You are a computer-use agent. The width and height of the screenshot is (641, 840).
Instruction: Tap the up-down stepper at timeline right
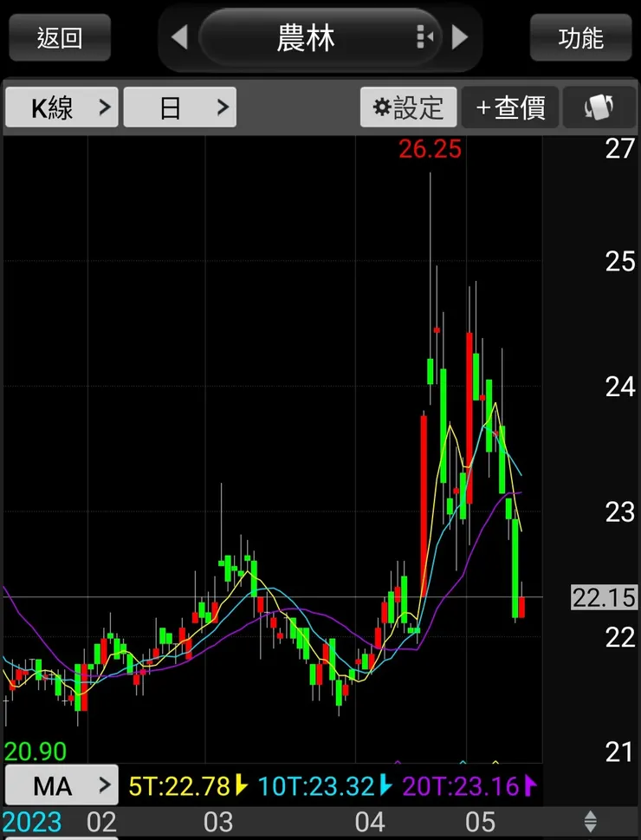(590, 821)
